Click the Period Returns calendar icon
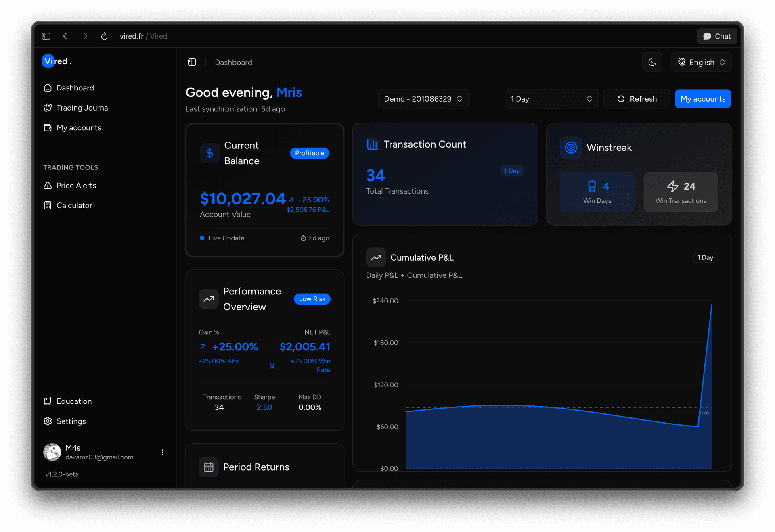Image resolution: width=775 pixels, height=532 pixels. [x=209, y=467]
